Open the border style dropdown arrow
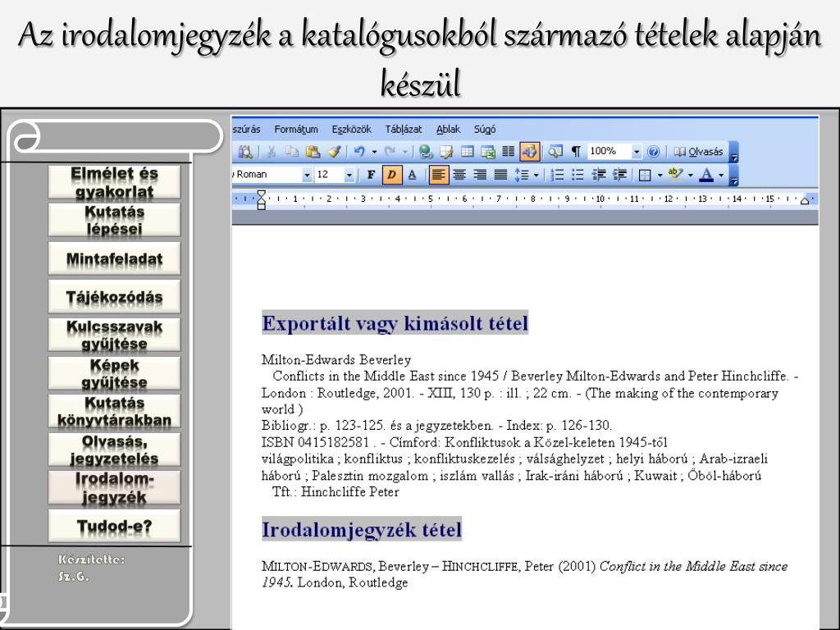The height and width of the screenshot is (630, 840). coord(660,175)
